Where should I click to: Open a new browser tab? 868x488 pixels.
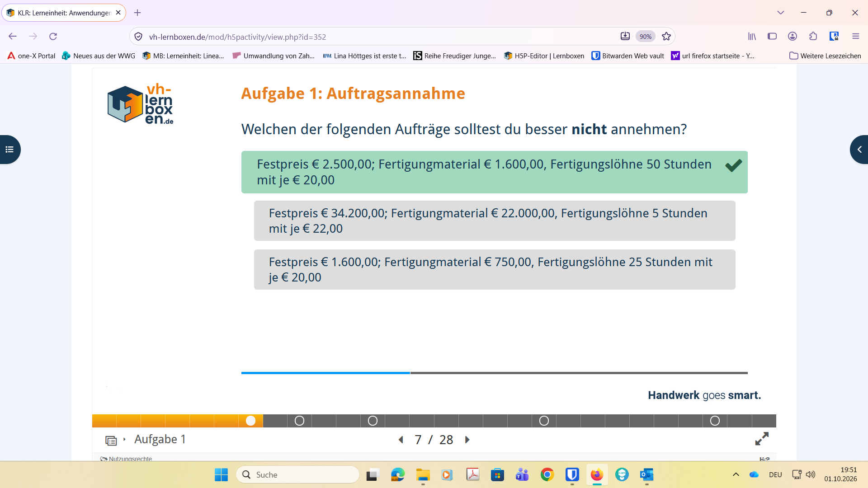click(137, 13)
